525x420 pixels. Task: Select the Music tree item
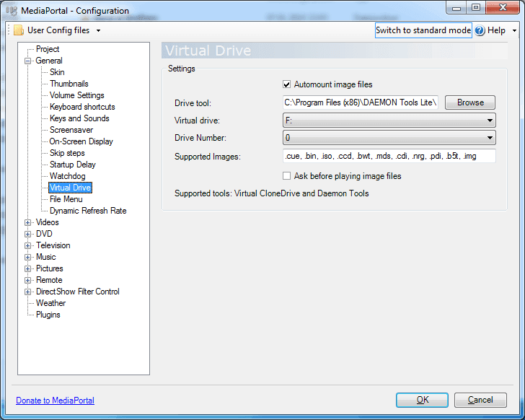46,257
